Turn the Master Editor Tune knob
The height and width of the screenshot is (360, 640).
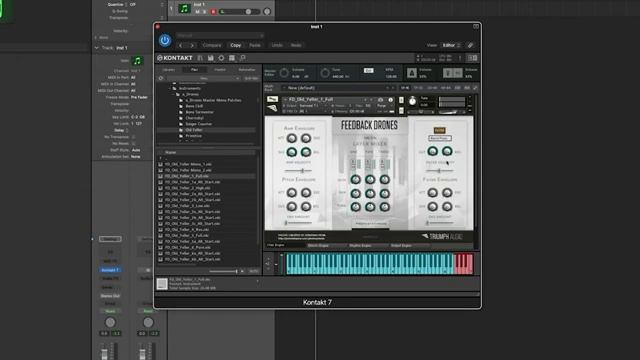pyautogui.click(x=325, y=73)
